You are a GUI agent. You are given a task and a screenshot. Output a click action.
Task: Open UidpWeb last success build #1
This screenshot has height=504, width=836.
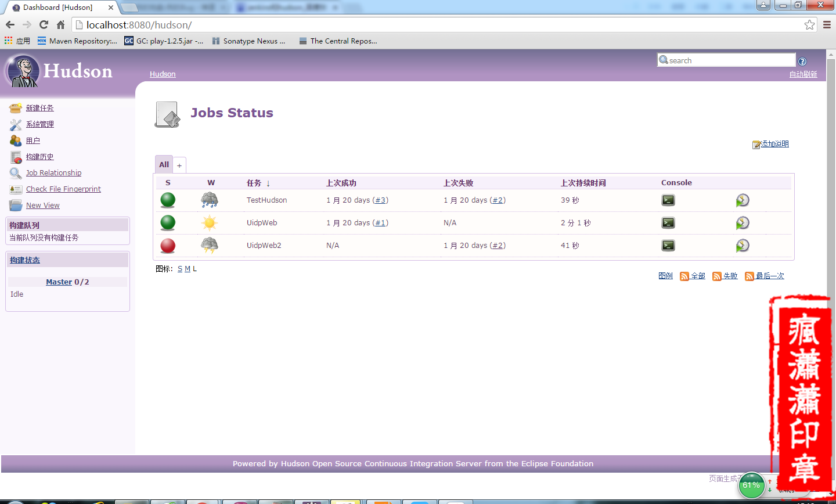[381, 223]
